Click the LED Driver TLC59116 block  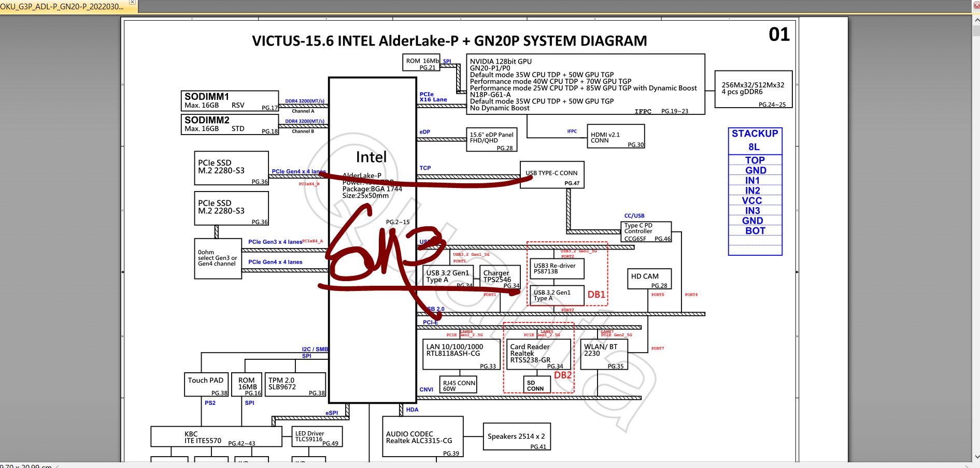pos(317,436)
